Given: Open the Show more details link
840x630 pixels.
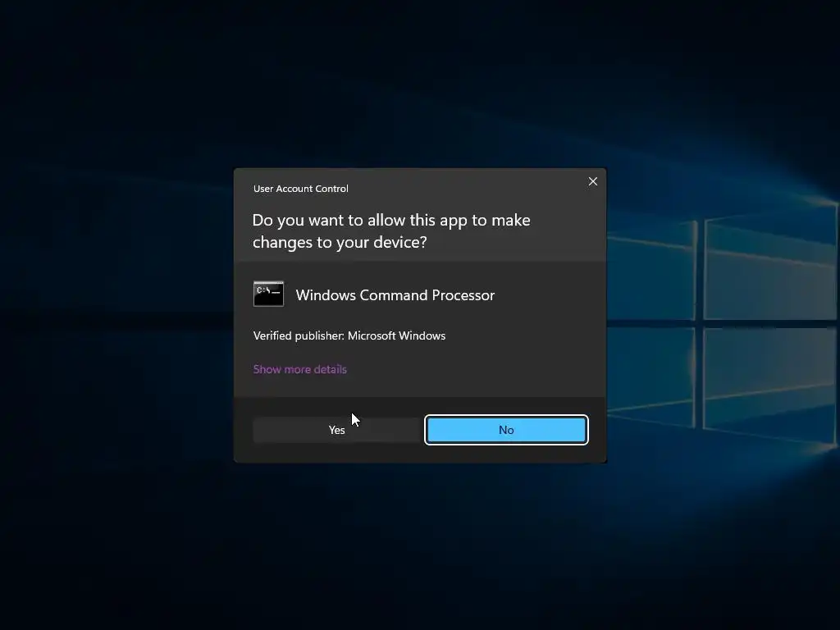Looking at the screenshot, I should [x=300, y=369].
